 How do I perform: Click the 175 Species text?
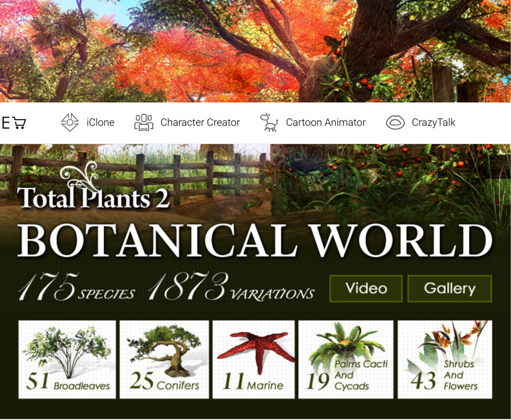click(x=76, y=288)
